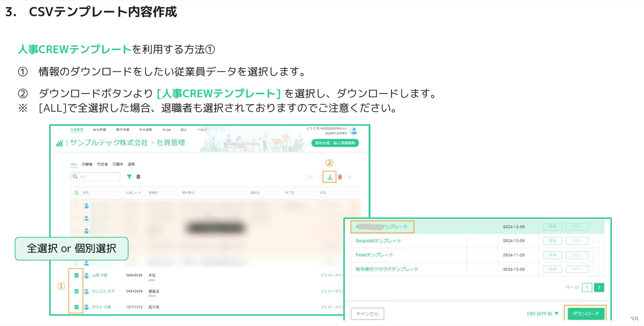Select the ALL employee filter tab

point(74,164)
